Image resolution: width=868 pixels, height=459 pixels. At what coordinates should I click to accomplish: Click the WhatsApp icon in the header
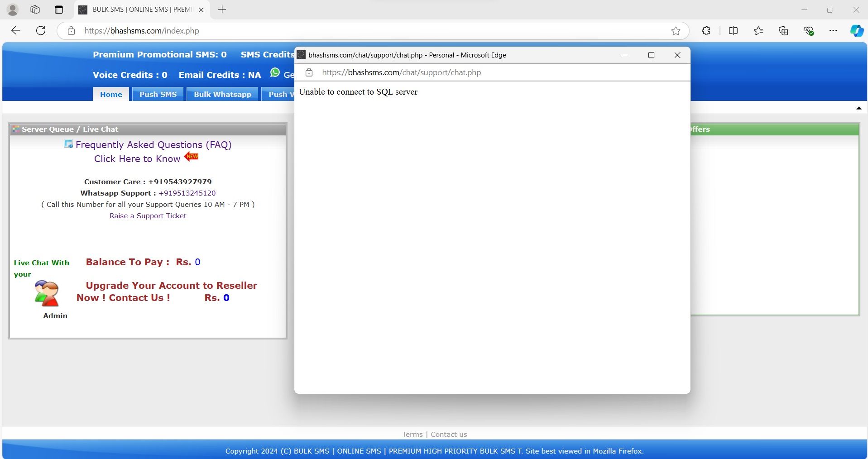pyautogui.click(x=275, y=73)
